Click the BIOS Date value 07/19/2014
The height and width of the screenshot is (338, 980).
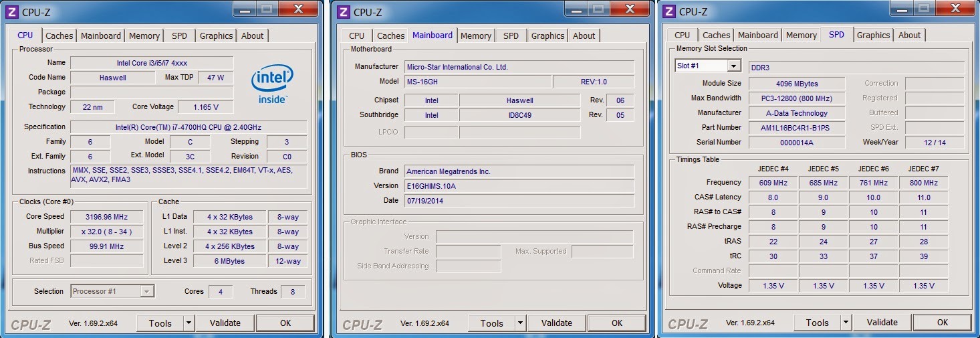point(519,201)
